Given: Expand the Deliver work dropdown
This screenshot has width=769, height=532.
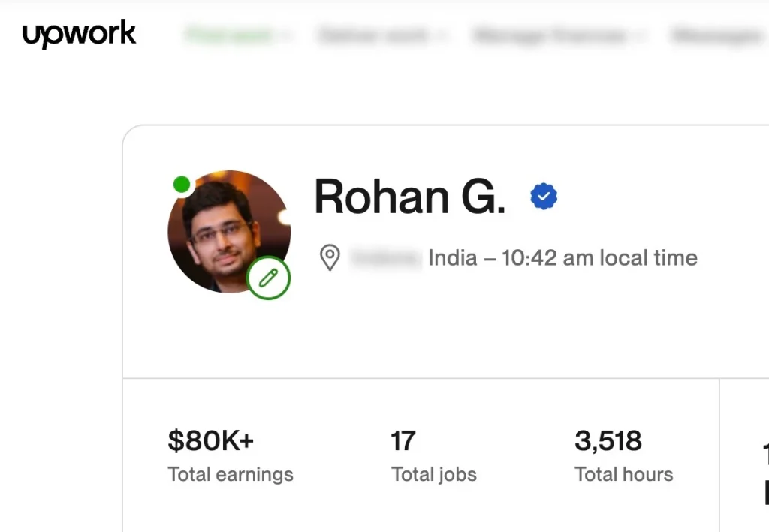Looking at the screenshot, I should [x=383, y=35].
